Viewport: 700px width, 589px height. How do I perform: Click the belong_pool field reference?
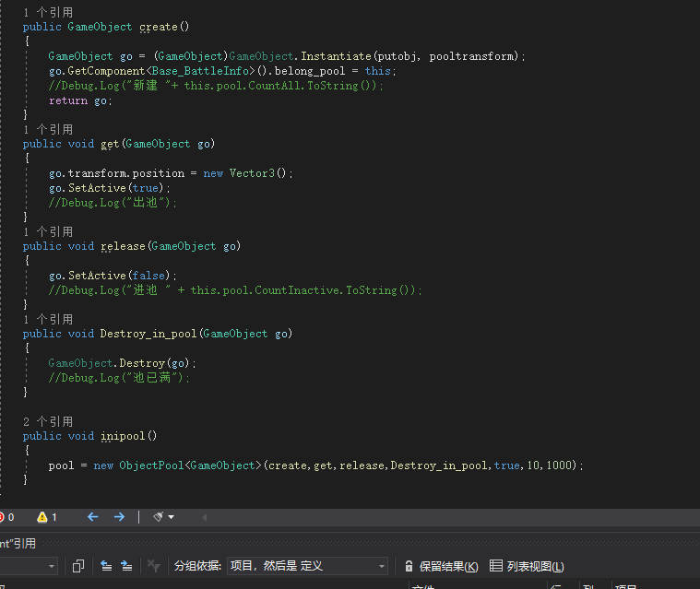(310, 71)
